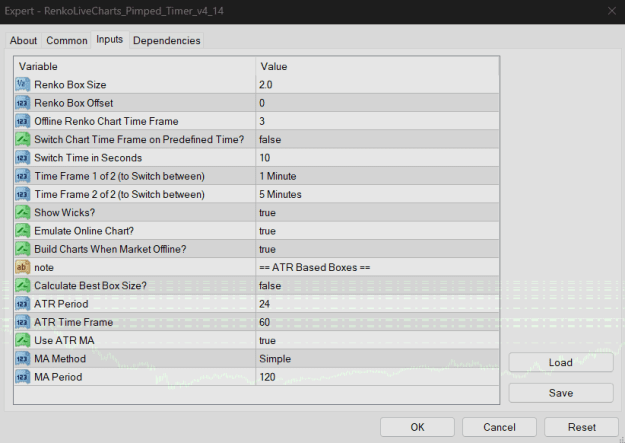Click the Build Charts When Market Offline icon
Image resolution: width=625 pixels, height=443 pixels.
point(22,249)
